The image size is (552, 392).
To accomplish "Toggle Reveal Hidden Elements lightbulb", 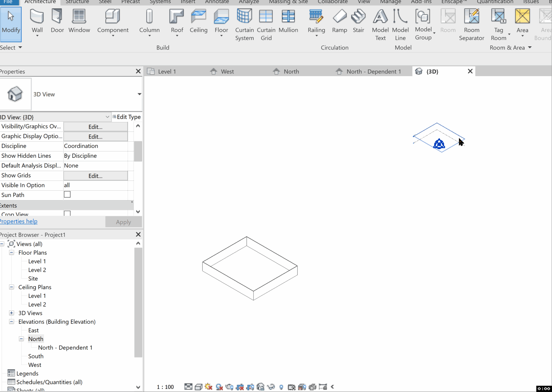I will pos(281,387).
